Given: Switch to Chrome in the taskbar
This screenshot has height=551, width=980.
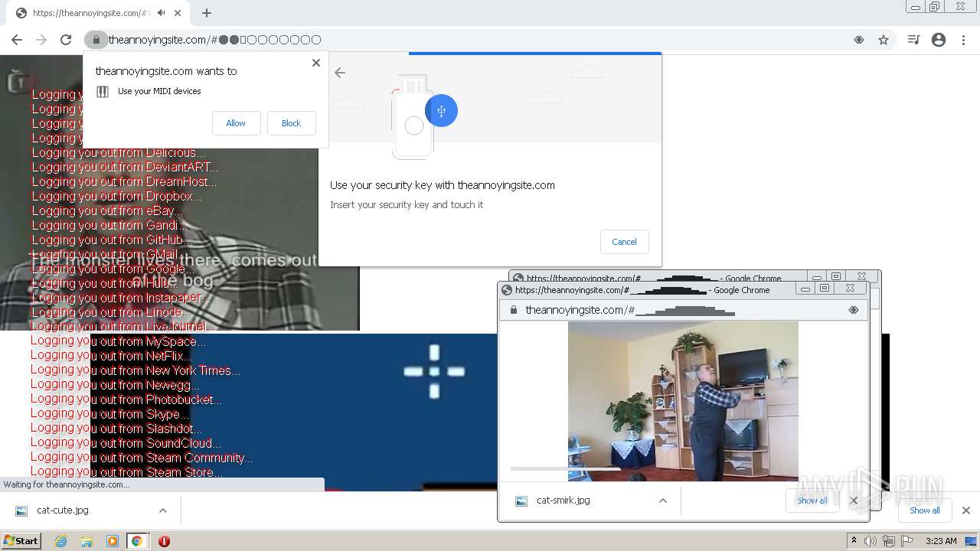Looking at the screenshot, I should click(x=136, y=541).
